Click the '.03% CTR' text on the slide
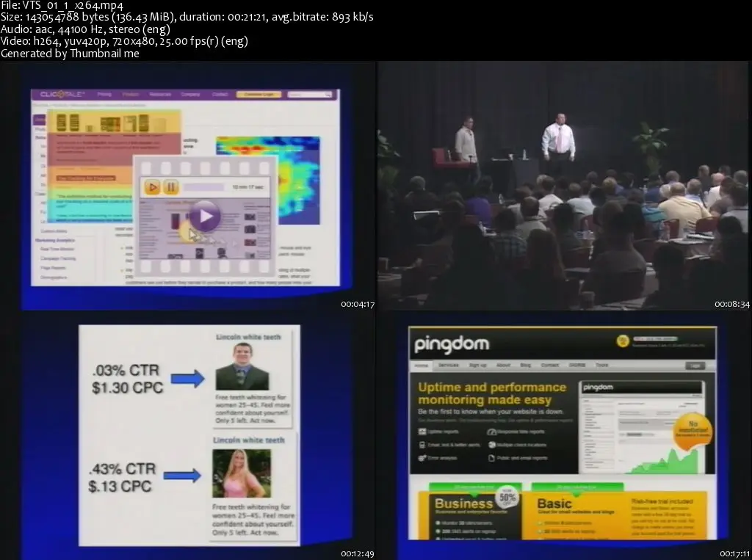The image size is (752, 560). tap(126, 370)
